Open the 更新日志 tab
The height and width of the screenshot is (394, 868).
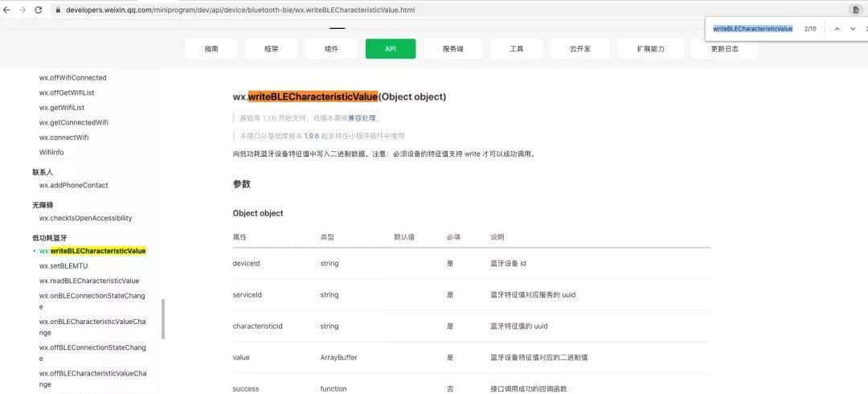(x=725, y=49)
